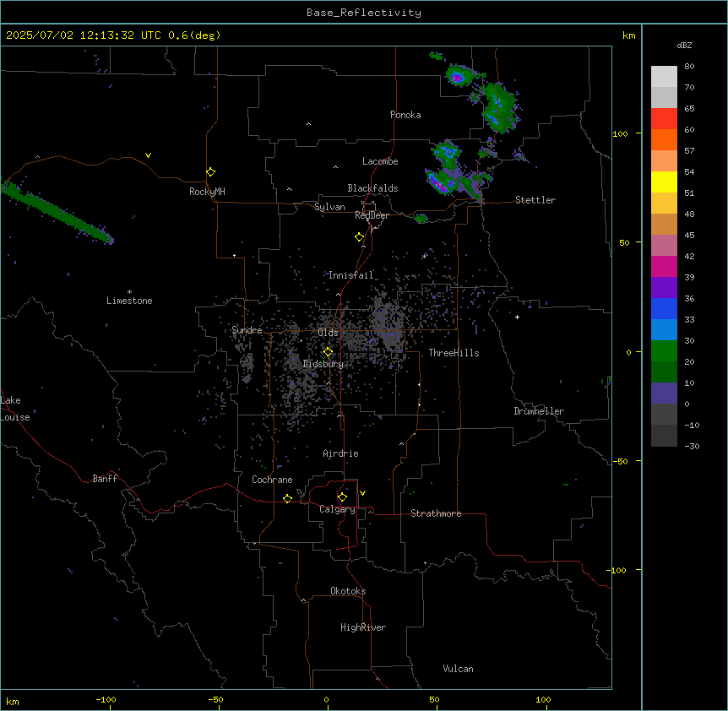
Task: Click the dBZ legend heading
Action: coord(684,45)
